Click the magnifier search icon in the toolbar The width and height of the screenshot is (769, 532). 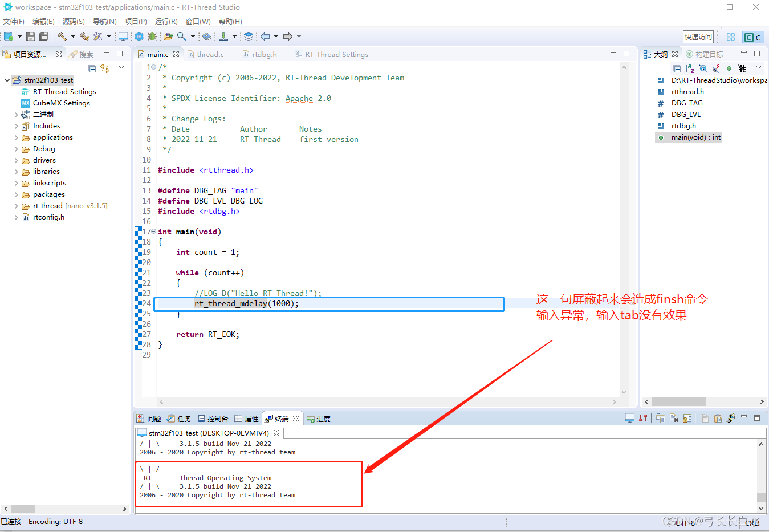click(181, 36)
